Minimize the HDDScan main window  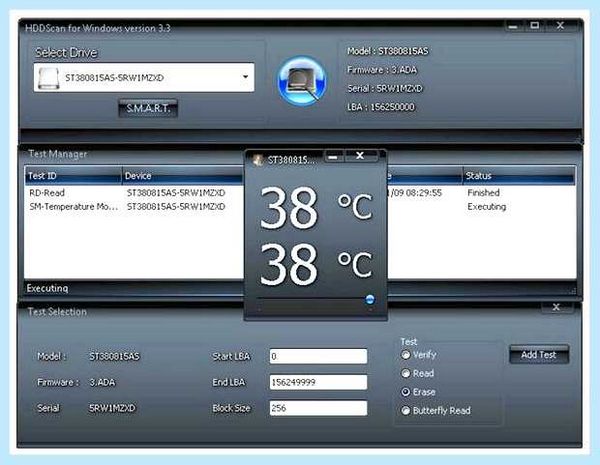[513, 26]
